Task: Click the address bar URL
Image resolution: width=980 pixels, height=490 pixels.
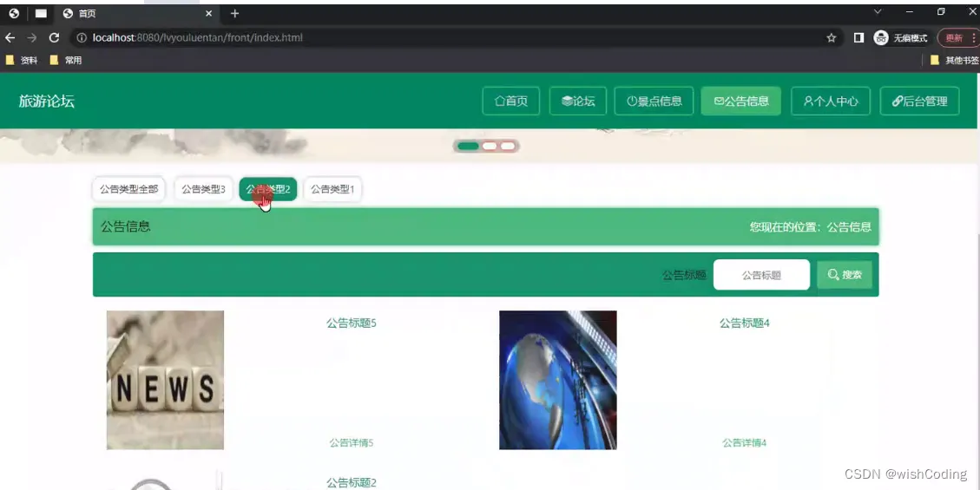Action: coord(198,38)
